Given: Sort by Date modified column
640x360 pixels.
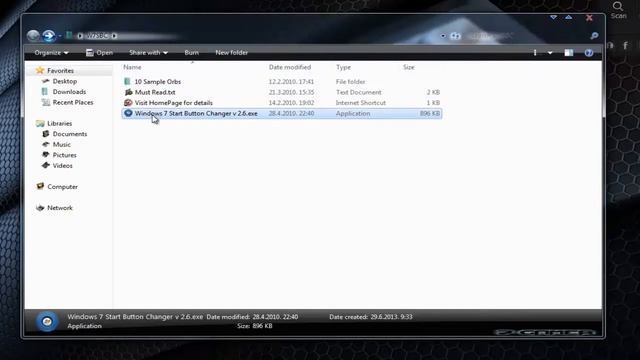Looking at the screenshot, I should pos(290,67).
